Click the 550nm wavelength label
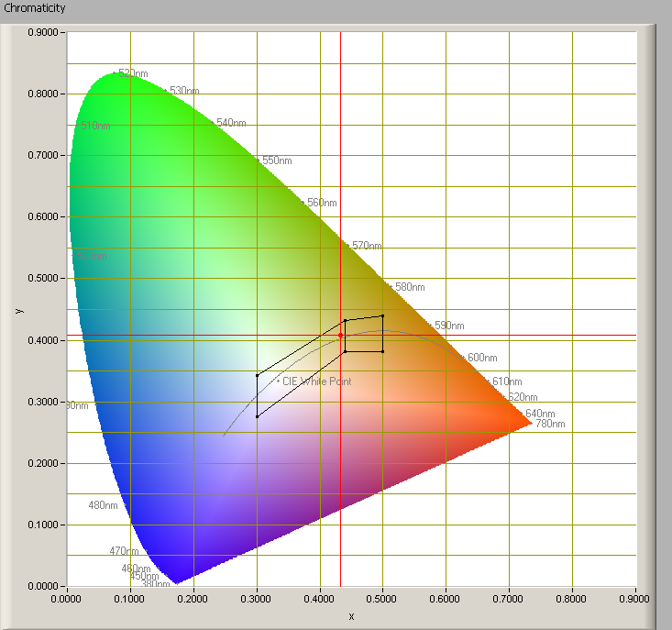Image resolution: width=672 pixels, height=630 pixels. pos(277,160)
